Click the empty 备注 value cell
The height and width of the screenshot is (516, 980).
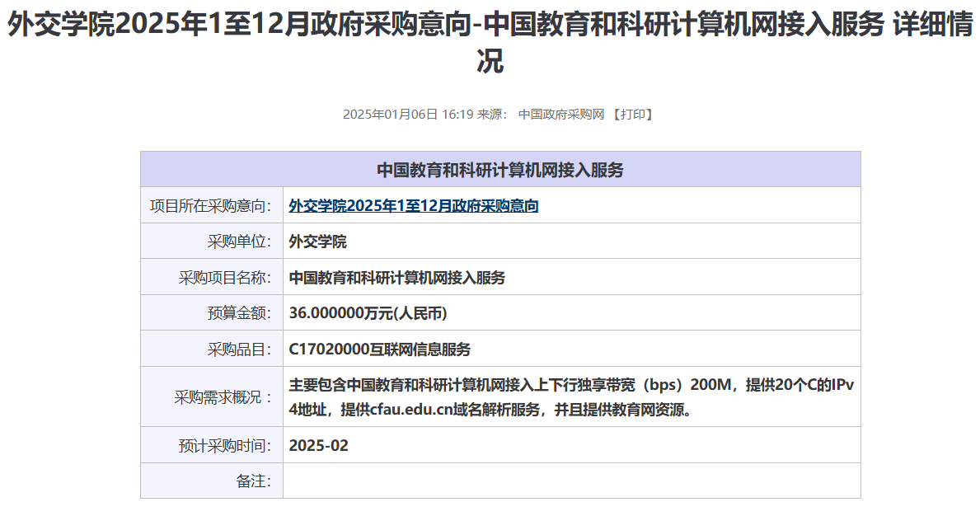click(571, 481)
